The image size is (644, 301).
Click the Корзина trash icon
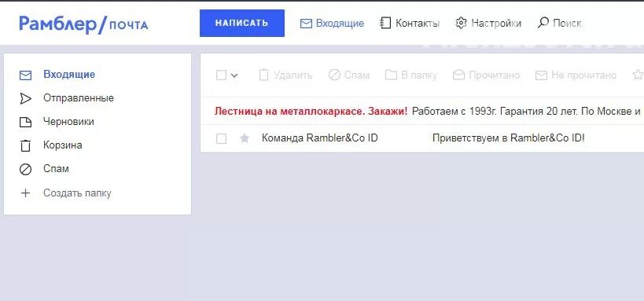coord(25,145)
